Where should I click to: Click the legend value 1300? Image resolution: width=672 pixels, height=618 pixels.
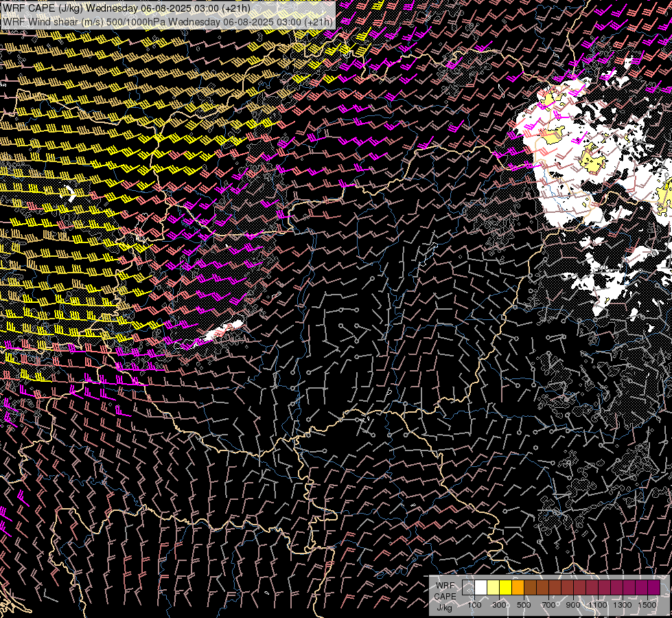(623, 605)
